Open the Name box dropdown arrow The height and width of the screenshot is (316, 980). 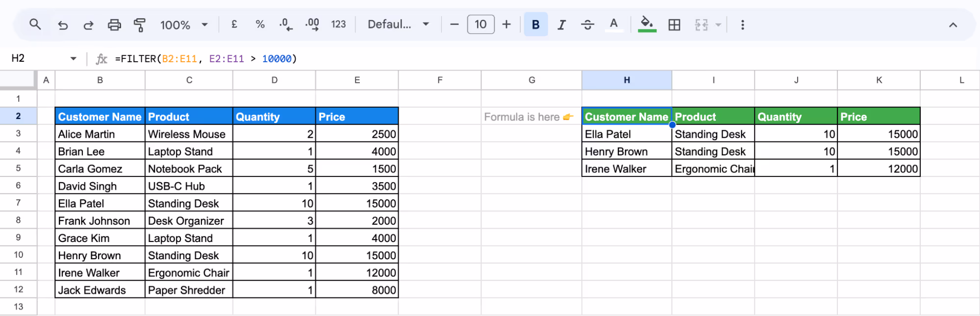74,59
